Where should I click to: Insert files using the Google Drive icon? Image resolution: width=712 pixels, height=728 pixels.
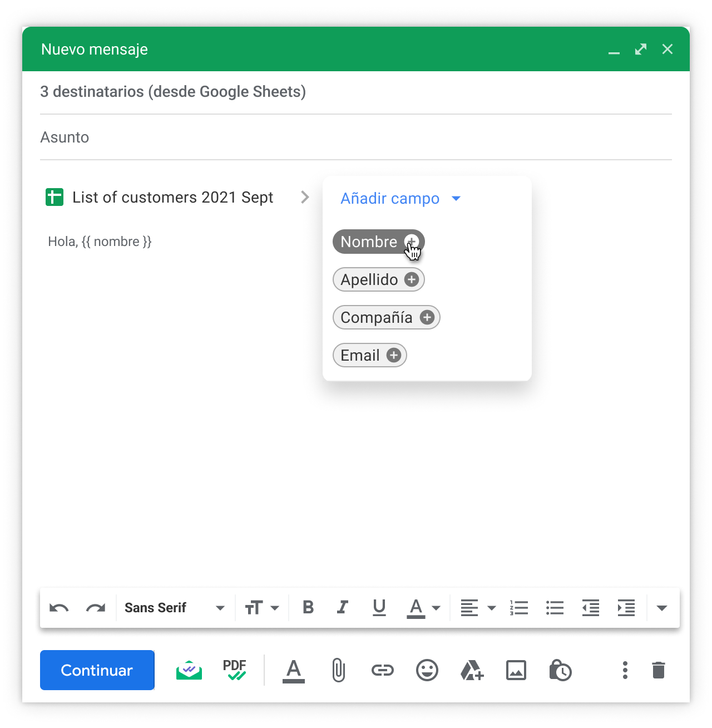[472, 670]
